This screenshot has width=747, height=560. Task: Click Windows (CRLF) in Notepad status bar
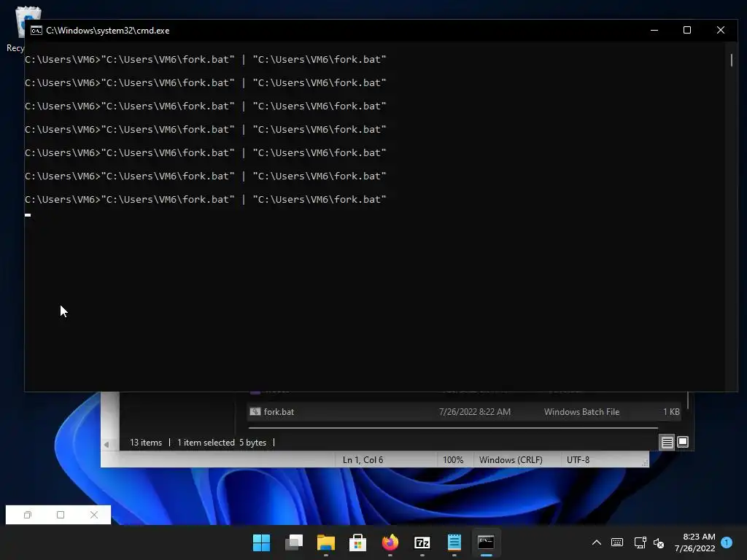tap(511, 460)
